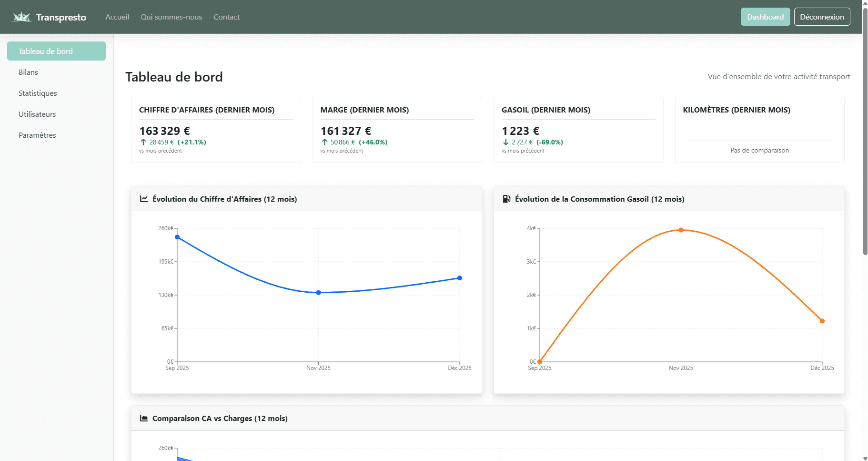Viewport: 868px width, 461px height.
Task: Navigate to Statistiques in sidebar
Action: [x=38, y=93]
